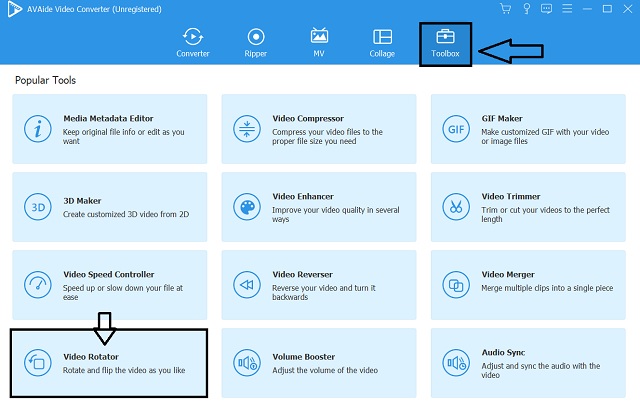Image resolution: width=640 pixels, height=415 pixels.
Task: Click the window title 'AVAide Video Converter (Unregistered)'
Action: click(x=94, y=9)
